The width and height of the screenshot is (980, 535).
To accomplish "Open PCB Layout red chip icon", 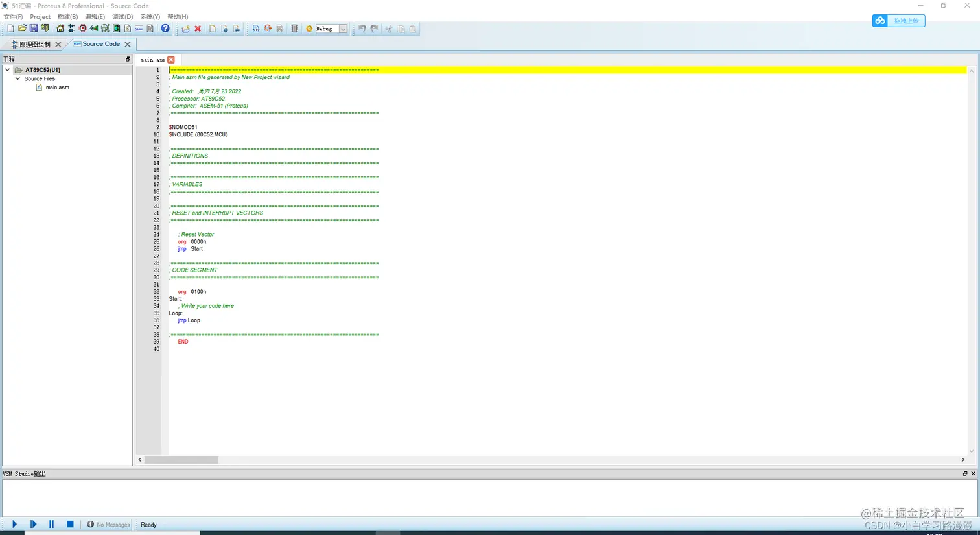I will pos(82,29).
